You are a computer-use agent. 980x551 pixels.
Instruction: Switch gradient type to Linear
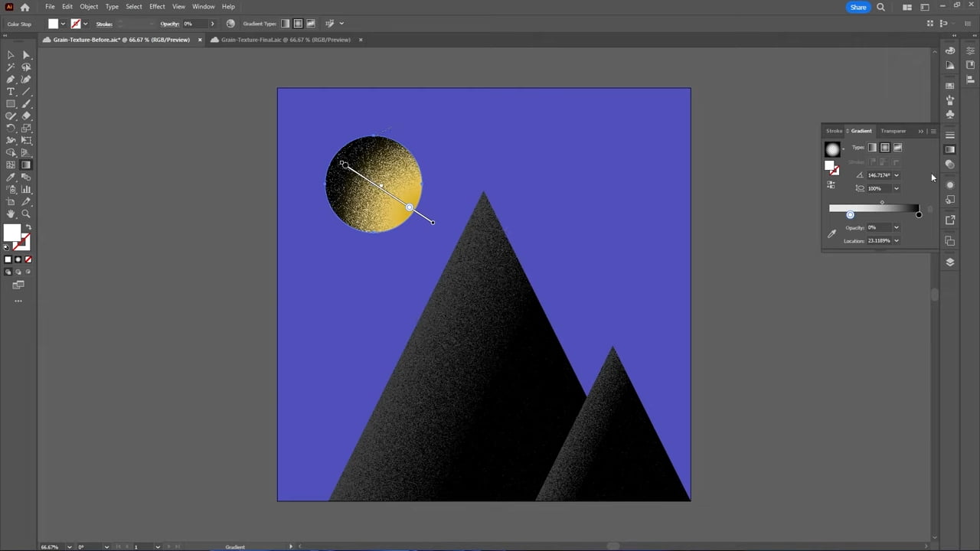(873, 147)
